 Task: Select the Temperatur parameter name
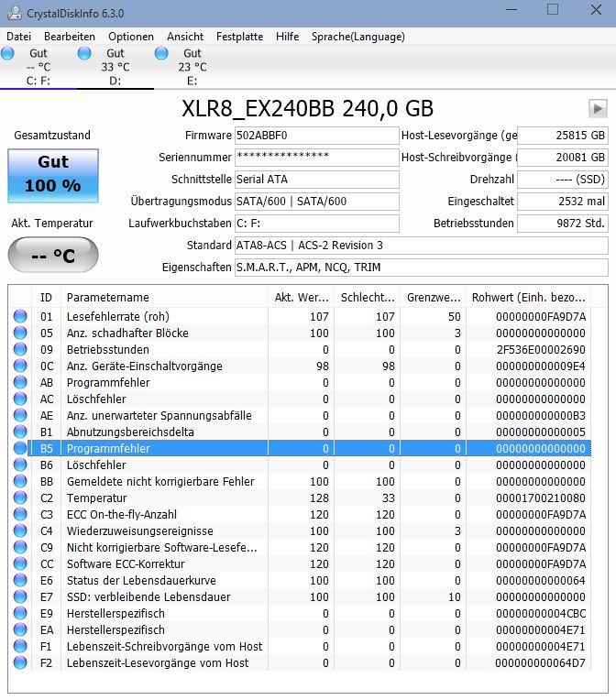(96, 498)
